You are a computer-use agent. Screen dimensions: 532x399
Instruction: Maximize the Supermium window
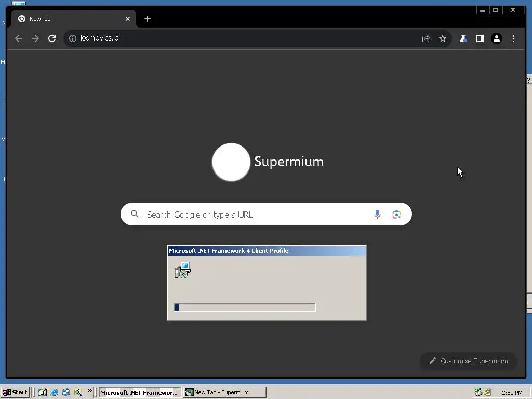click(496, 10)
